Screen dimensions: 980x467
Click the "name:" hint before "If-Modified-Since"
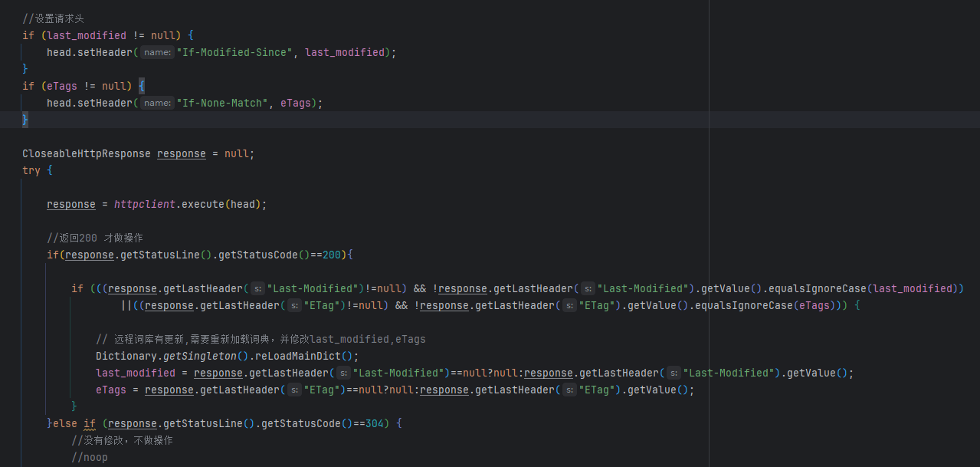(158, 53)
